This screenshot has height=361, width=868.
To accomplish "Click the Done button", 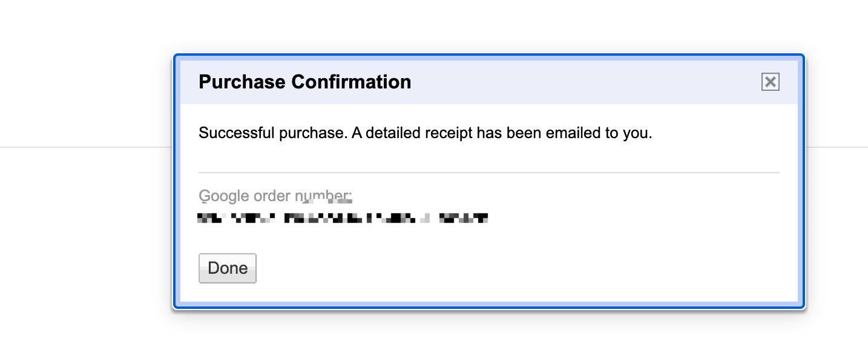I will [x=228, y=268].
